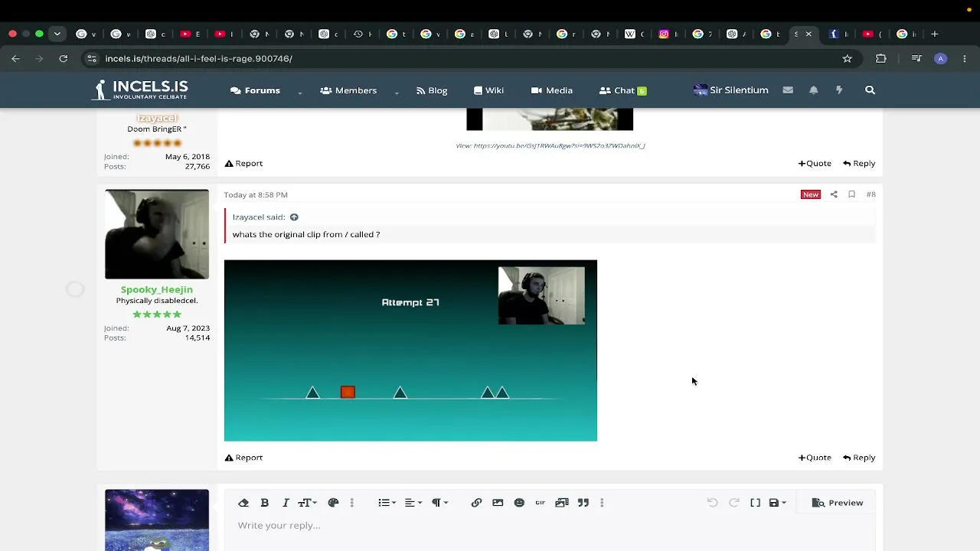The image size is (980, 551).
Task: Open the forum search icon
Action: (870, 90)
